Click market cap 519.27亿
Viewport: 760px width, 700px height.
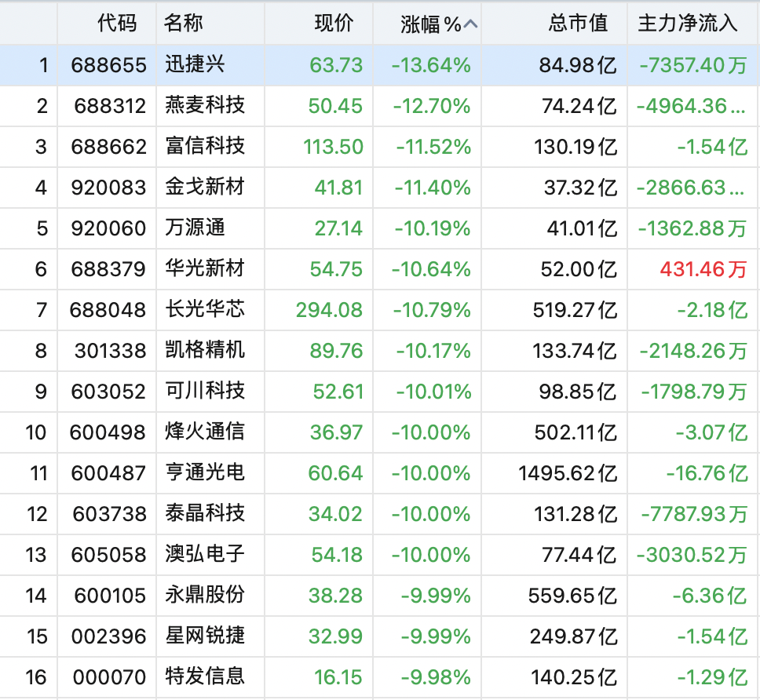(x=575, y=310)
